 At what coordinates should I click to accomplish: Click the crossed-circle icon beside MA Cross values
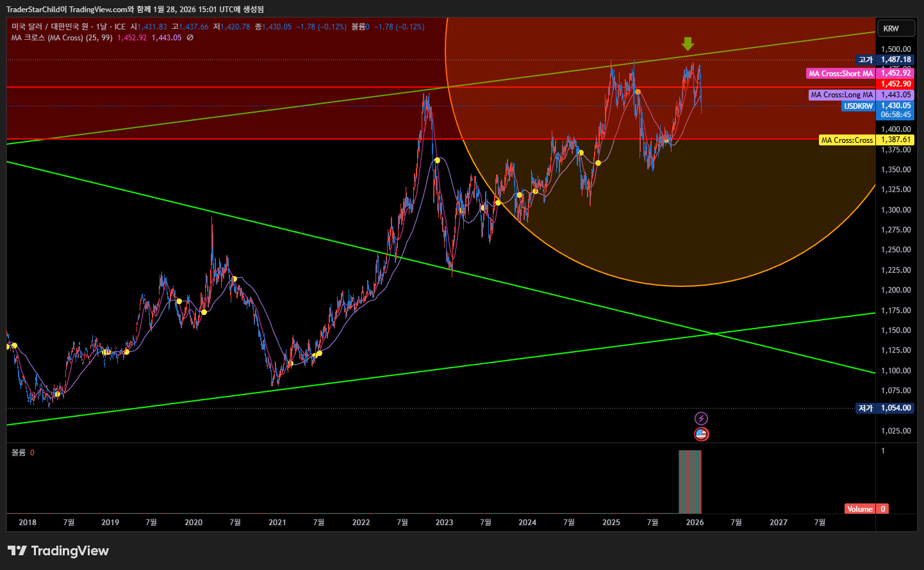click(x=190, y=38)
